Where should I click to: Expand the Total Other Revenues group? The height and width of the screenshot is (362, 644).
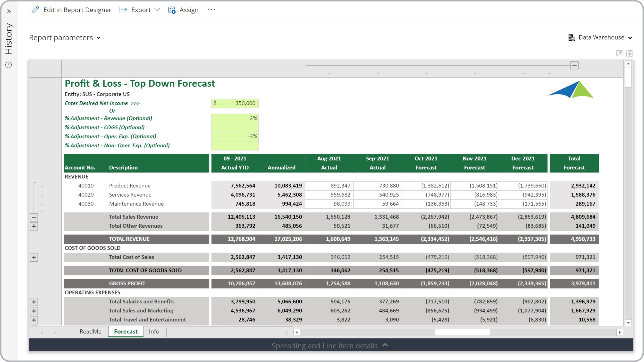pyautogui.click(x=34, y=226)
